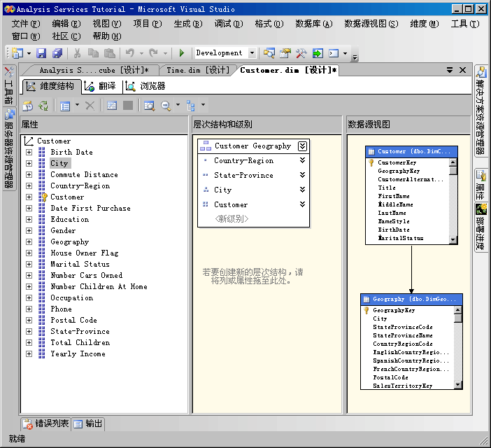This screenshot has width=491, height=448.
Task: Click the Save icon in the toolbar
Action: [41, 53]
